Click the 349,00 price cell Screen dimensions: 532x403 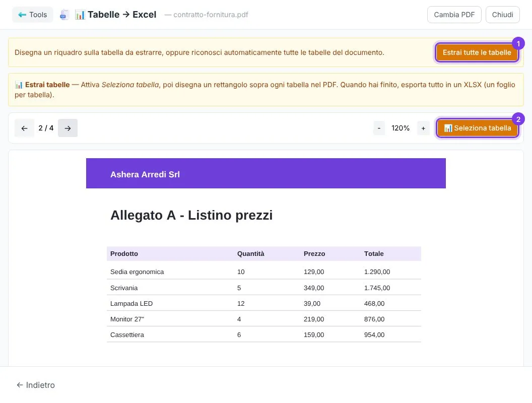click(x=314, y=288)
